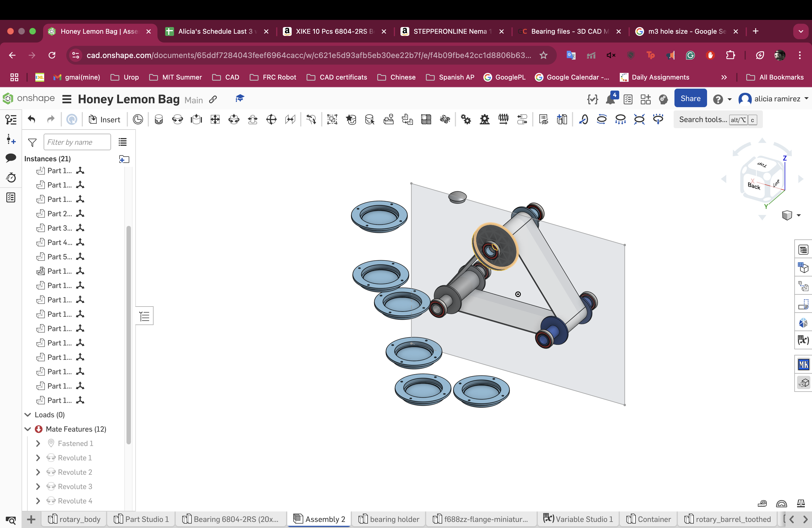812x528 pixels.
Task: Expand the Revolute 2 mate
Action: pos(38,472)
